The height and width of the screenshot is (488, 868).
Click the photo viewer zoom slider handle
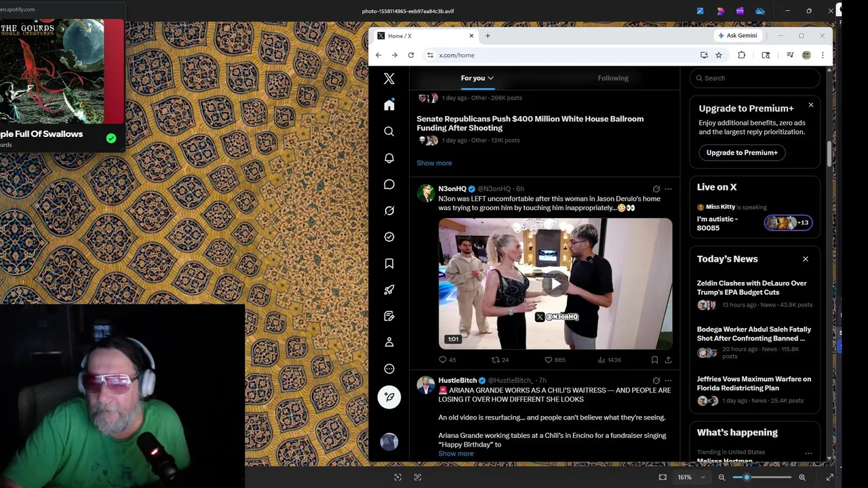[x=747, y=477]
